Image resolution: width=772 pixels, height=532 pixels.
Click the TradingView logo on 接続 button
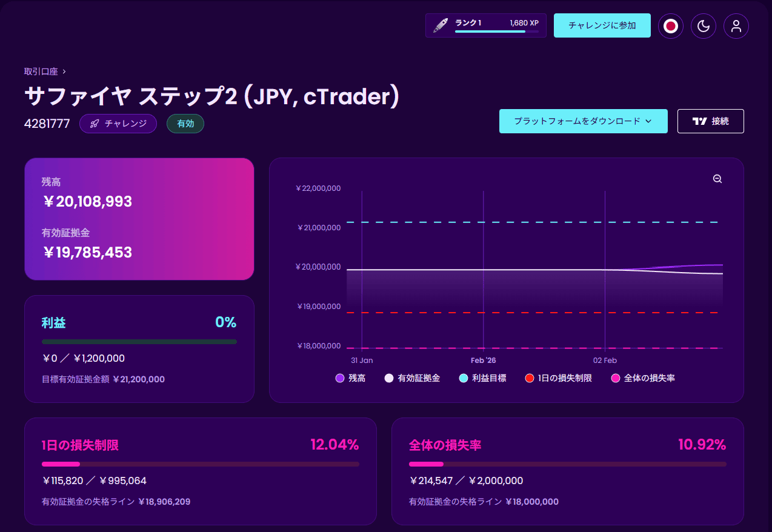coord(699,121)
